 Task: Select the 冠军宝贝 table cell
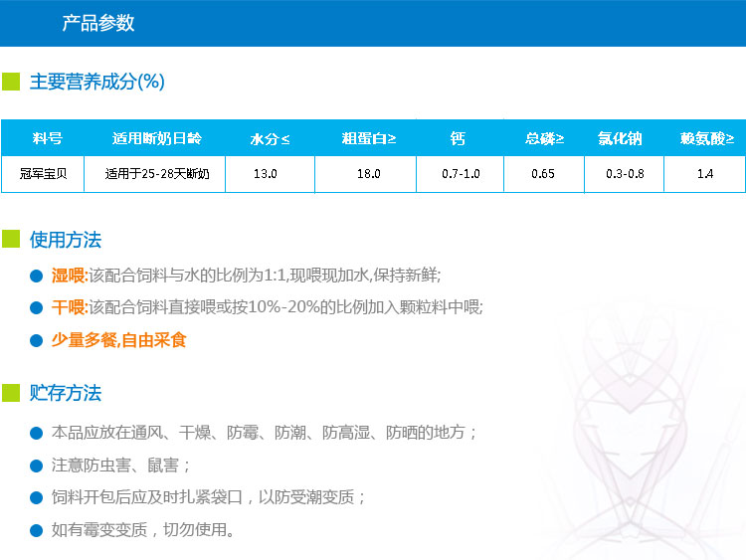[x=42, y=174]
